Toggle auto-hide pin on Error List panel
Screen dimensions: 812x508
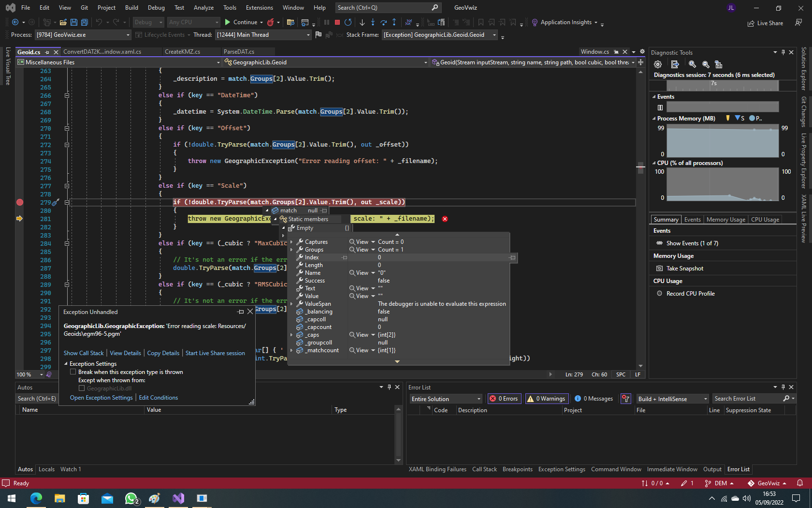pos(783,387)
